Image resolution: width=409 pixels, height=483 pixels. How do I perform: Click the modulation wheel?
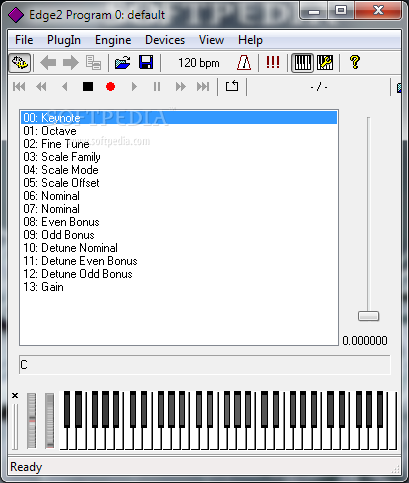[x=49, y=421]
